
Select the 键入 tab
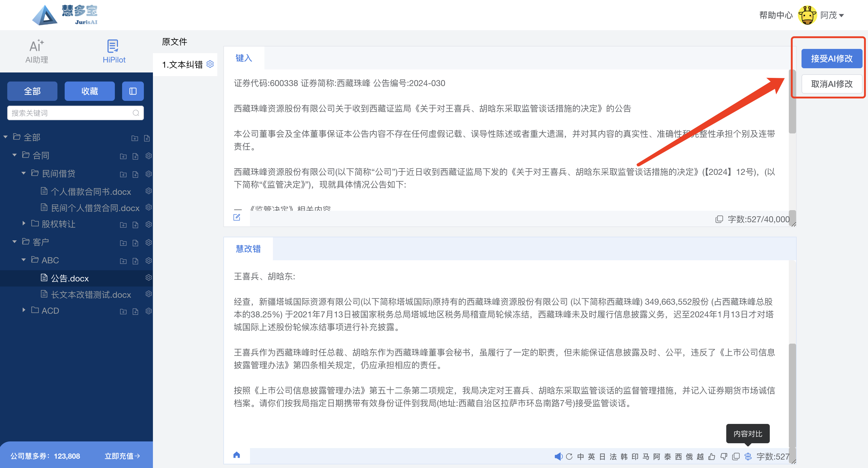[x=244, y=58]
